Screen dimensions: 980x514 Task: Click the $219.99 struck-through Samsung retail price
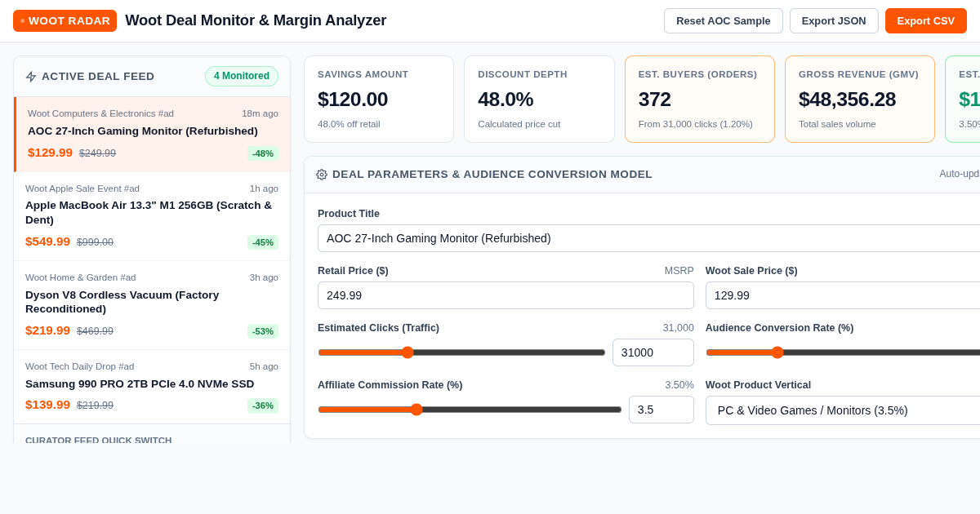pyautogui.click(x=95, y=405)
